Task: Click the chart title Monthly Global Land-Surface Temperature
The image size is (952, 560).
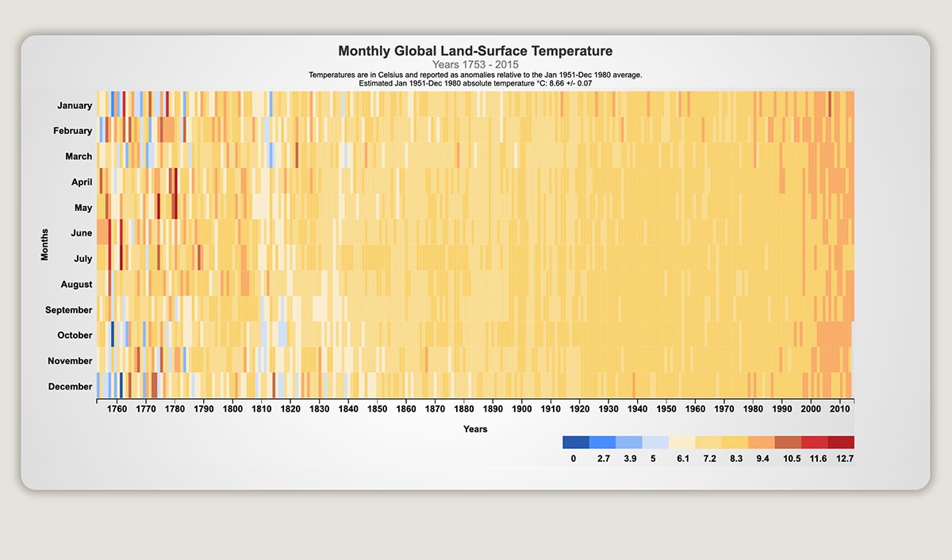Action: (475, 51)
